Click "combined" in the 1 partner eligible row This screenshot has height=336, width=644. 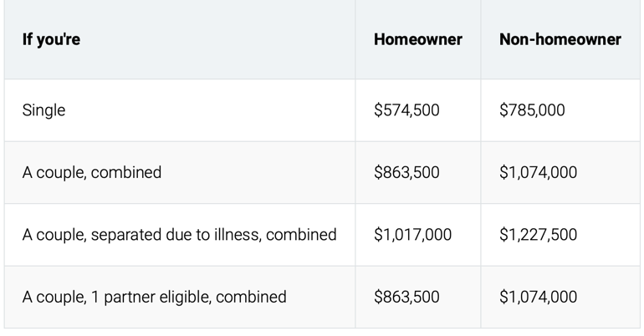tap(251, 297)
